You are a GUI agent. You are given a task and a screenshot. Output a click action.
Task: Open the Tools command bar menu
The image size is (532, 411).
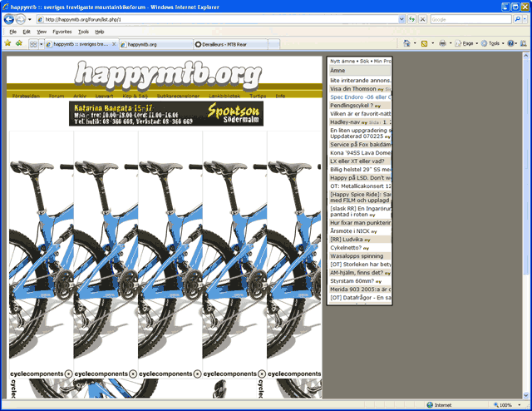[x=493, y=43]
